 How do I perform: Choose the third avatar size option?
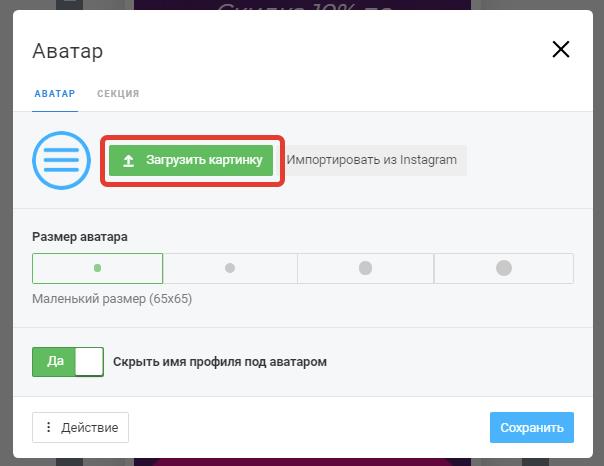(x=365, y=268)
